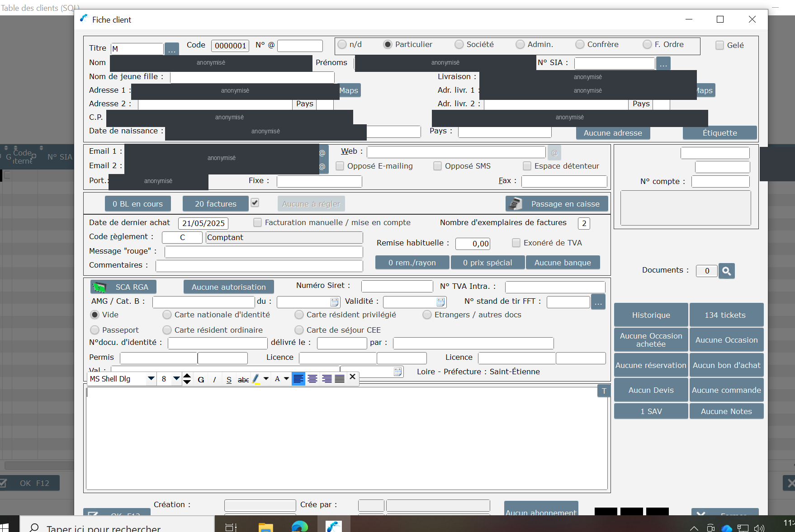Click the T icon beside the notes area
The width and height of the screenshot is (795, 532).
coord(604,391)
